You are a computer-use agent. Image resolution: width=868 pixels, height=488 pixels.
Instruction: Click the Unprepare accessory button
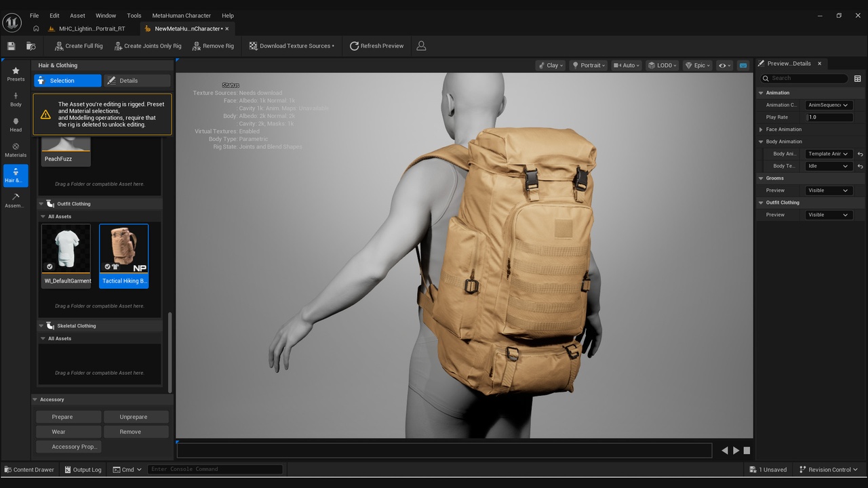(136, 417)
